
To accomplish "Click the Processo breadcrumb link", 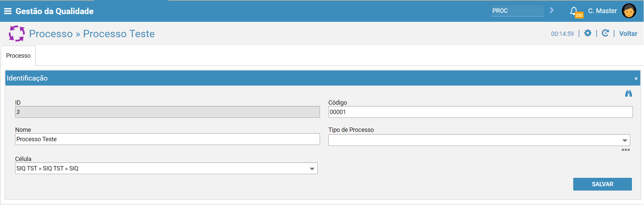I will tap(51, 34).
